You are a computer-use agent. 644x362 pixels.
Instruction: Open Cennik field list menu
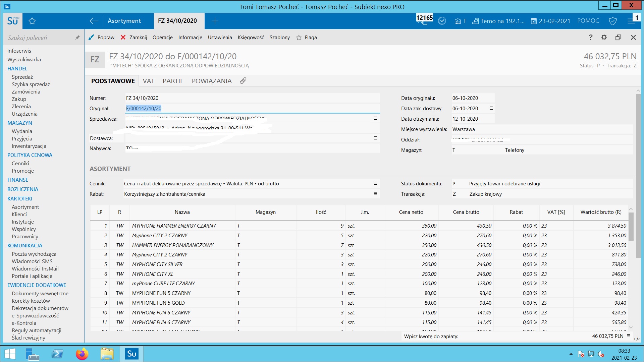[x=375, y=183]
